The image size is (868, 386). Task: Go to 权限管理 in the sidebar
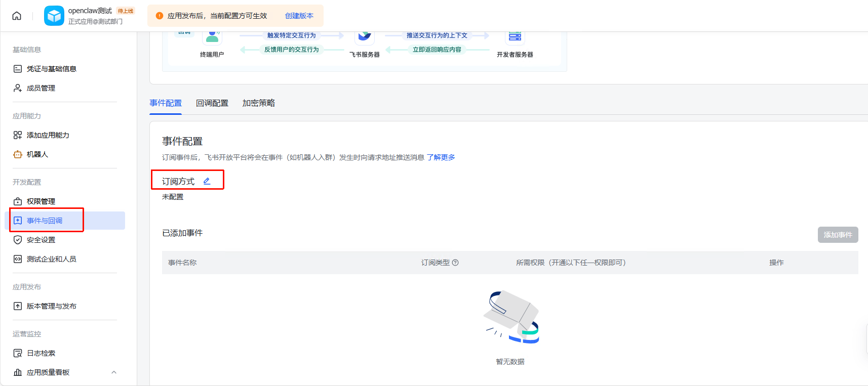pos(41,201)
